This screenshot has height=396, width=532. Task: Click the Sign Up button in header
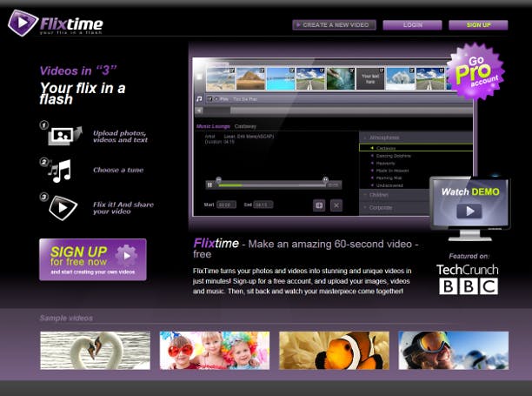(x=478, y=24)
